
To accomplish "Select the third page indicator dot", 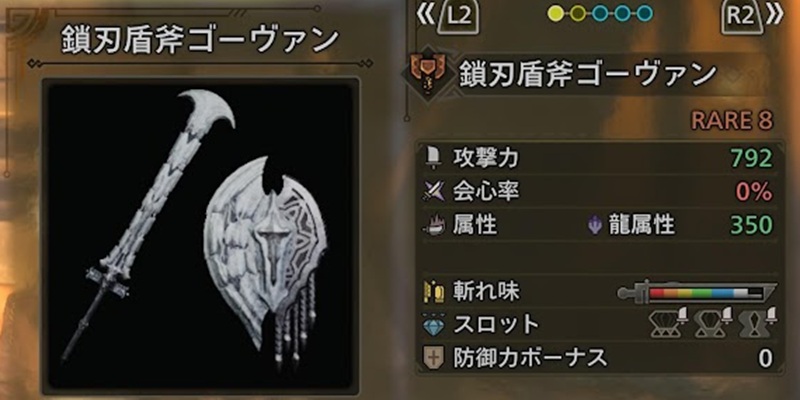I will [600, 13].
